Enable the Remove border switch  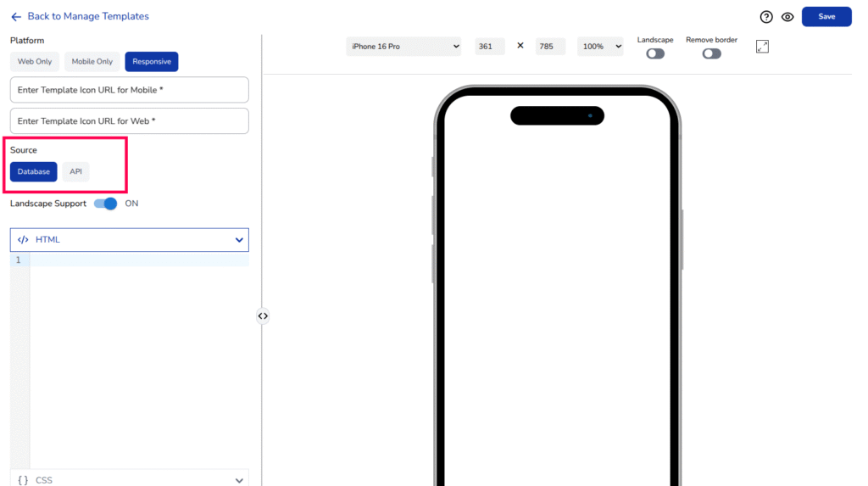[711, 53]
